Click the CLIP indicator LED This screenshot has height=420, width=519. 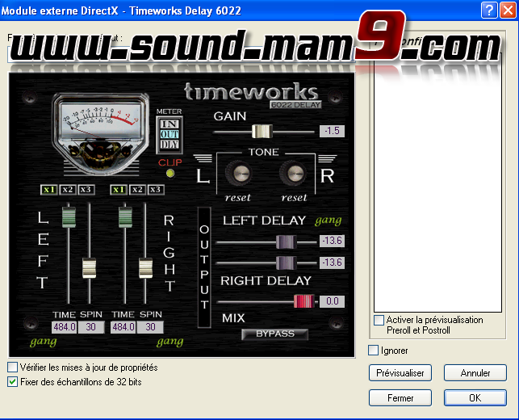(170, 173)
